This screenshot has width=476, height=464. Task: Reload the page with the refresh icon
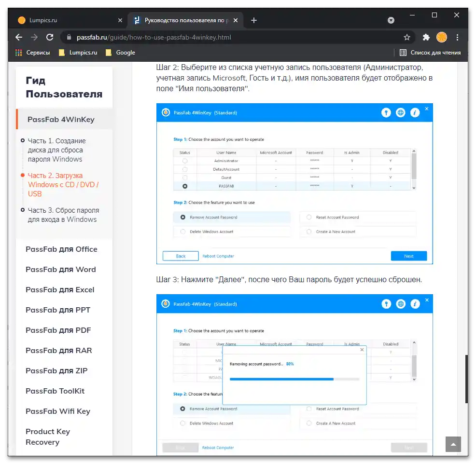click(x=50, y=37)
